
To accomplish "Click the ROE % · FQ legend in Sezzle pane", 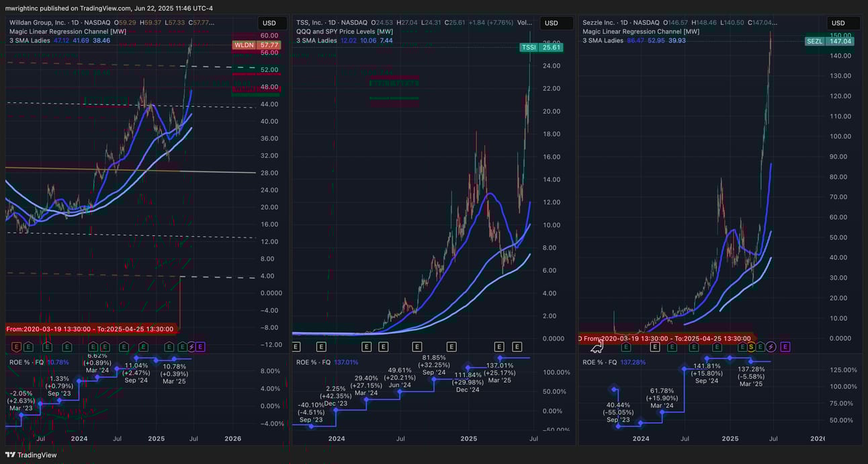I will tap(599, 362).
